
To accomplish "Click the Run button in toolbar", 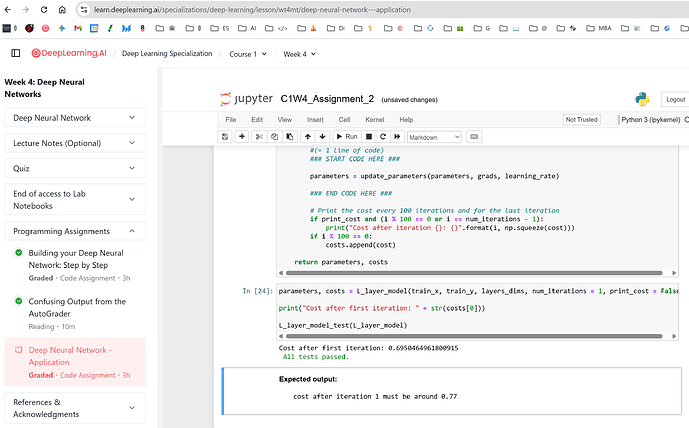I will point(346,136).
